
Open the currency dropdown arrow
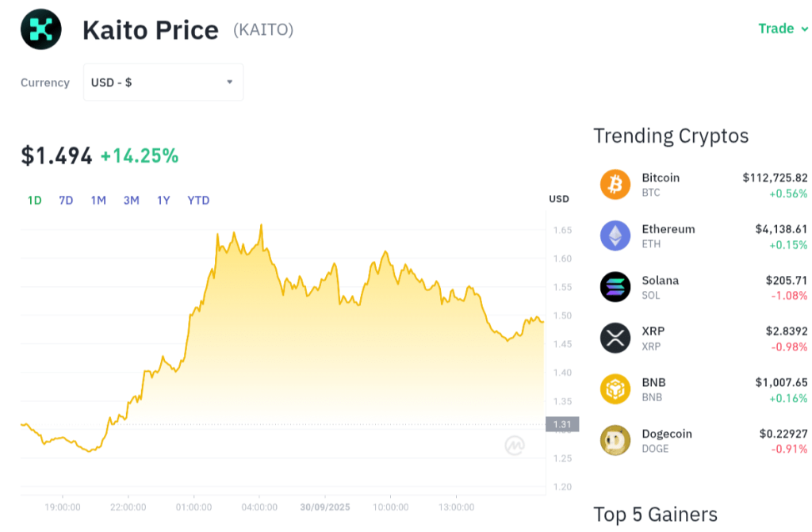(x=229, y=82)
